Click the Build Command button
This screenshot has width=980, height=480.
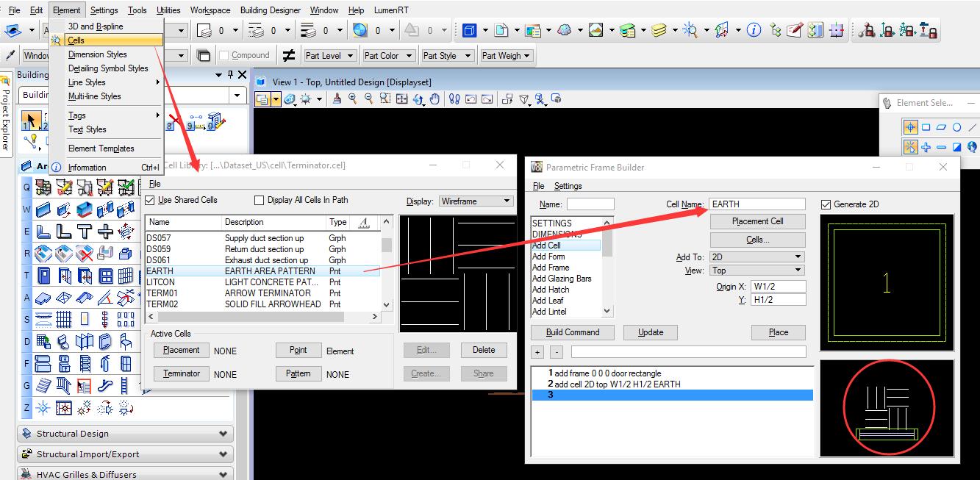573,332
